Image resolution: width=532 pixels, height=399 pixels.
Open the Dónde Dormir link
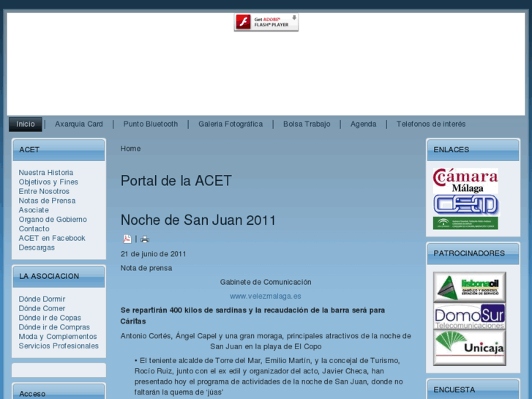coord(42,299)
